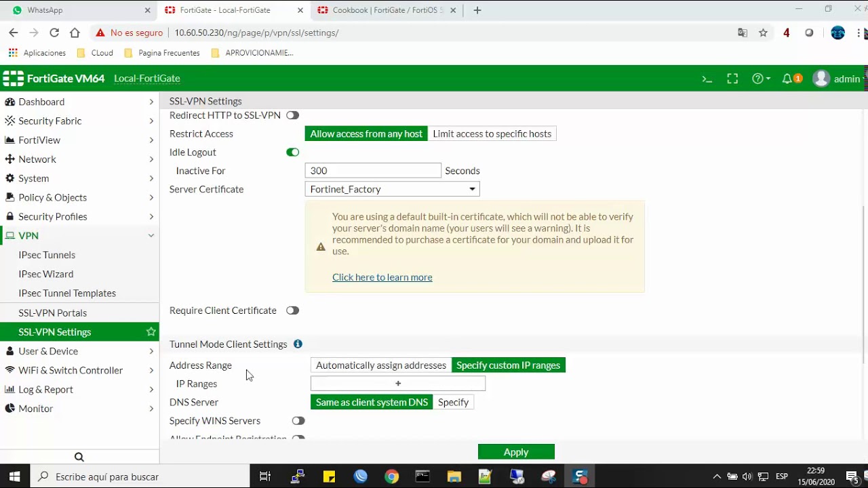Click the Tunnel Mode Client Settings info icon

click(298, 344)
